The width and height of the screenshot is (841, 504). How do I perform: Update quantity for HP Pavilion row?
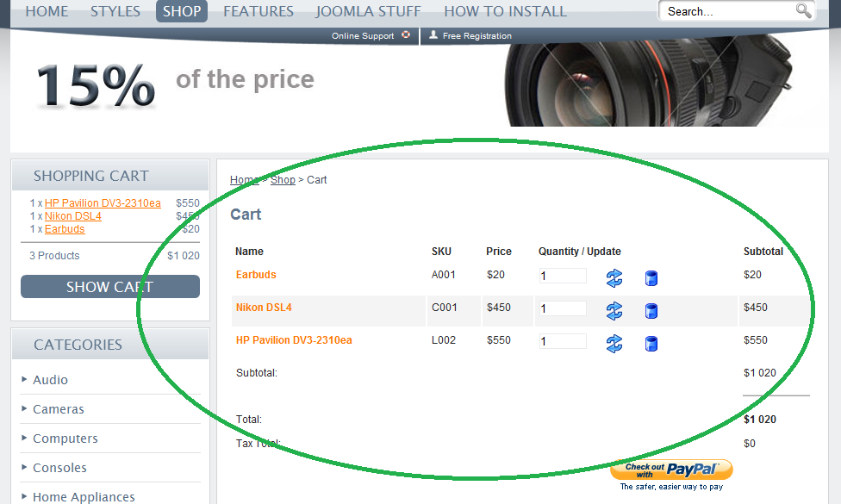click(614, 343)
